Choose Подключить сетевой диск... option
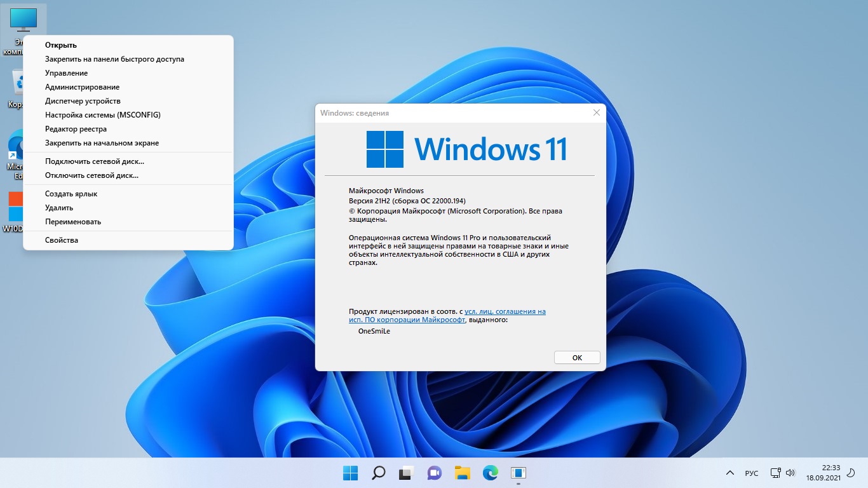This screenshot has height=488, width=868. [95, 161]
